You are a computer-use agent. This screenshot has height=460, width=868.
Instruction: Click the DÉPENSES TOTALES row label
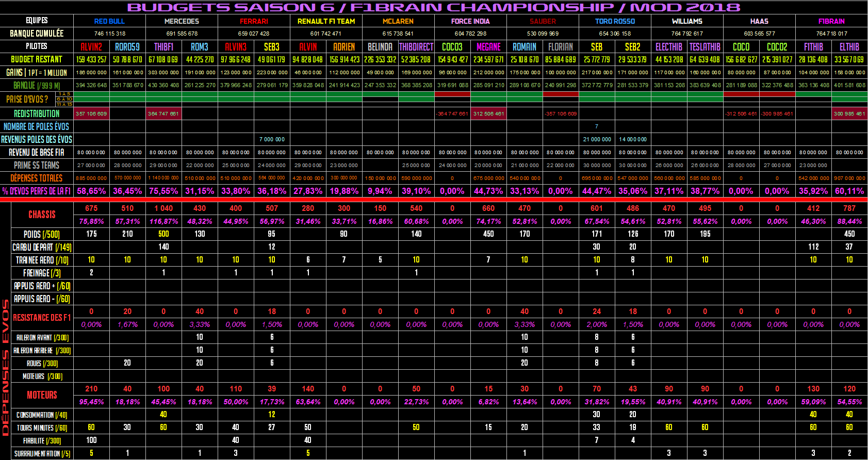point(37,178)
